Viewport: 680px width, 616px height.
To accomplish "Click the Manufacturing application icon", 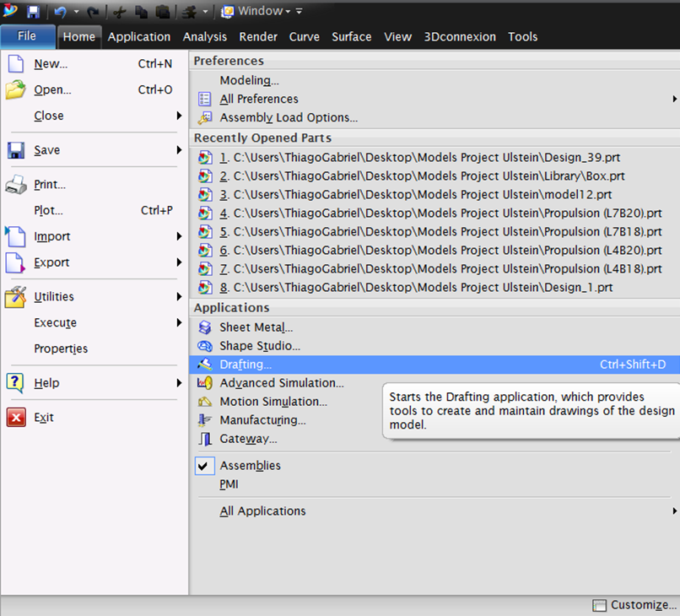I will pyautogui.click(x=205, y=420).
